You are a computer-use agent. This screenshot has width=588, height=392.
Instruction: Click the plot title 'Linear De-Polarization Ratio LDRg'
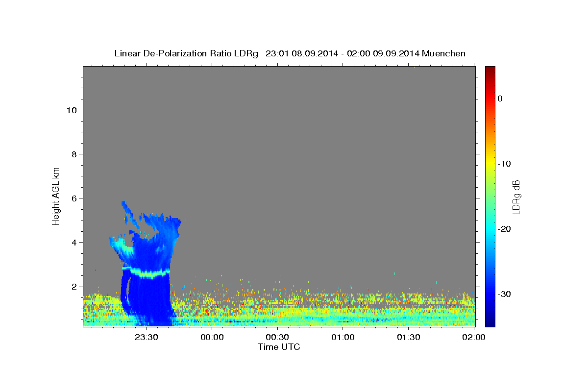(186, 53)
